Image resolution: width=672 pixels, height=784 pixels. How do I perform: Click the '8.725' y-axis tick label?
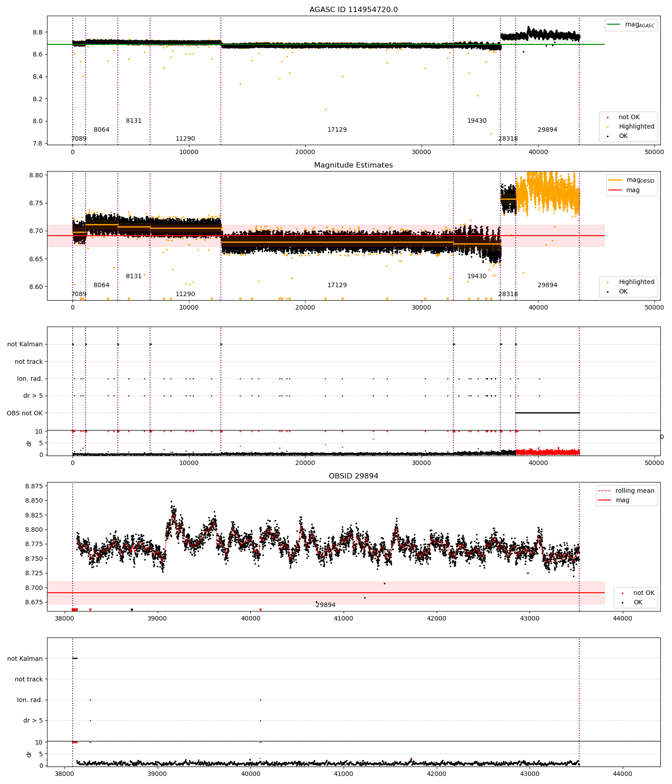coord(34,573)
